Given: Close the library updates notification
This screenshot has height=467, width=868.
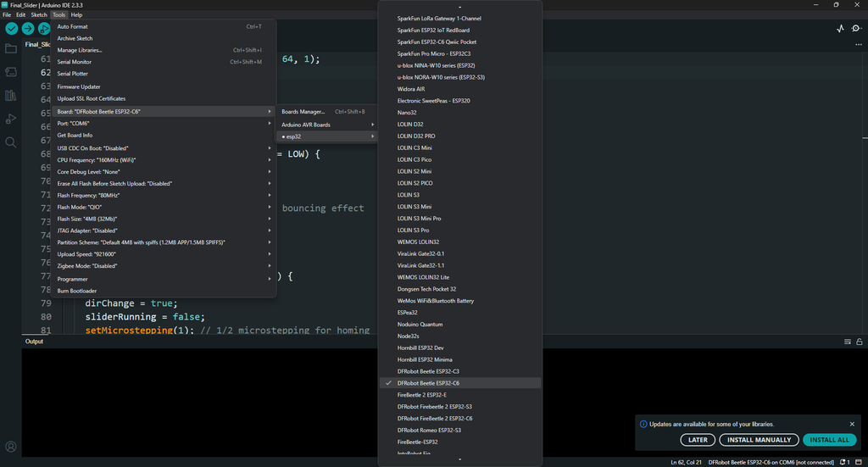Looking at the screenshot, I should (852, 424).
